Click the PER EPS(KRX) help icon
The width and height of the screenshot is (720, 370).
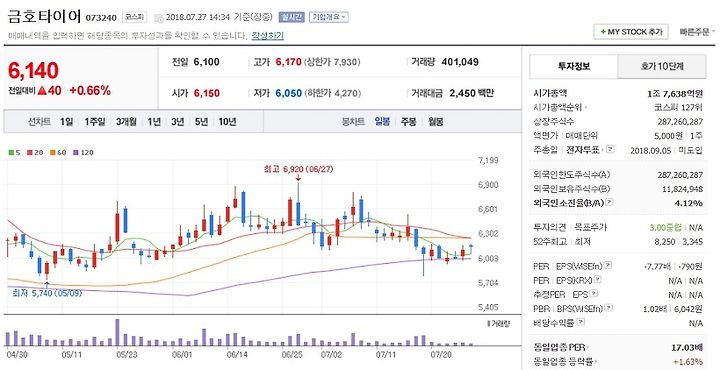(x=597, y=279)
